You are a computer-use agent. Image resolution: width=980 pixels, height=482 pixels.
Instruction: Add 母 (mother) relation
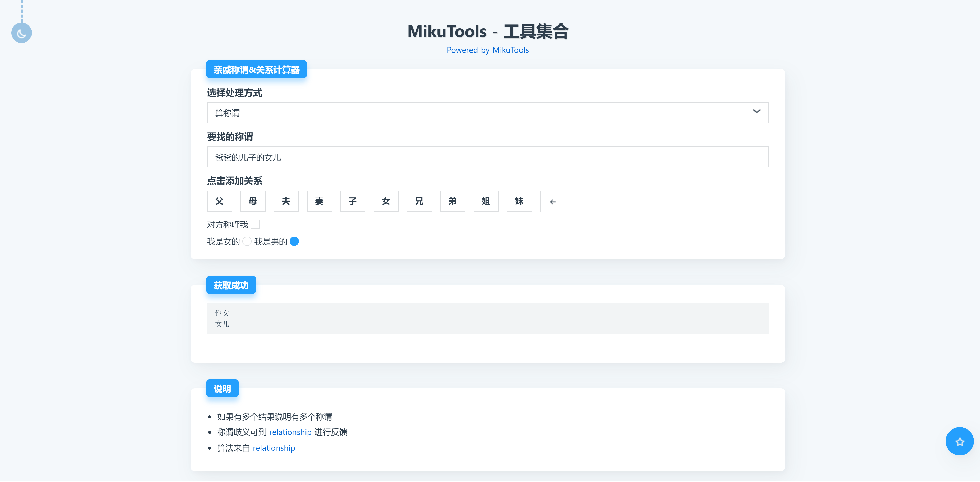253,201
